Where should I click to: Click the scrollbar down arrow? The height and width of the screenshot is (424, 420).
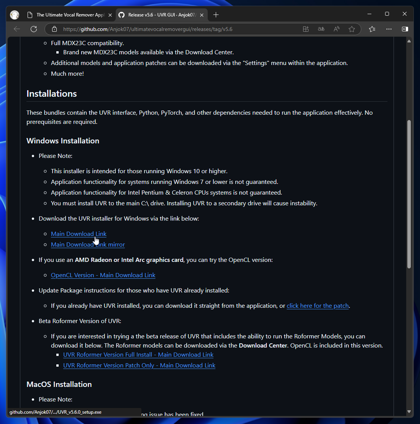tap(409, 412)
